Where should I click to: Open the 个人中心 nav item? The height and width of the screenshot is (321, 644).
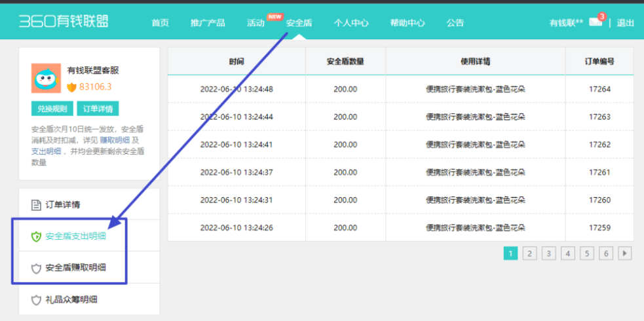pyautogui.click(x=351, y=23)
